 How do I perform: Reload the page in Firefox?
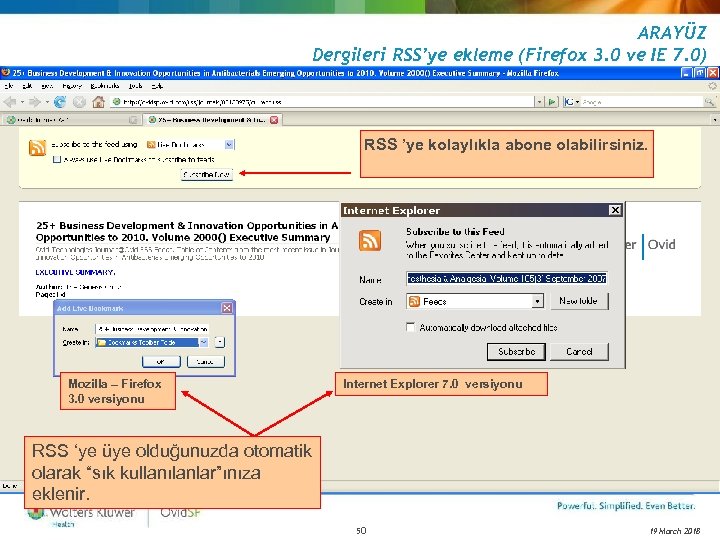tap(60, 102)
